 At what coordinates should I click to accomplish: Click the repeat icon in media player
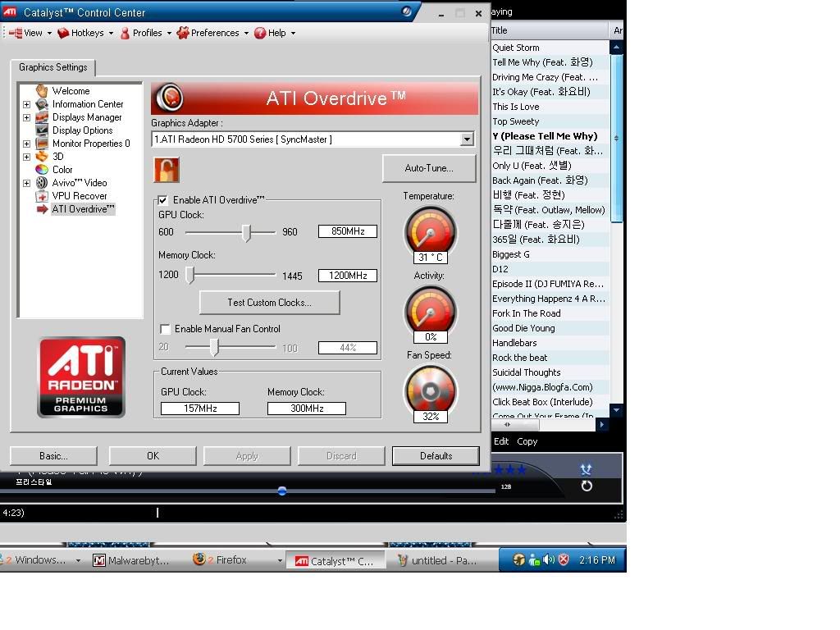[x=587, y=486]
